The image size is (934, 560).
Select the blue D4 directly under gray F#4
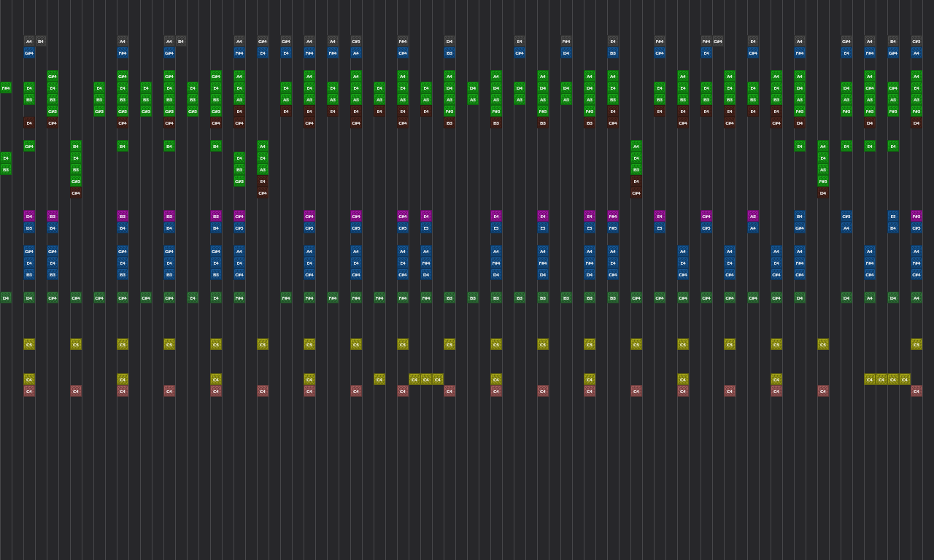click(566, 53)
